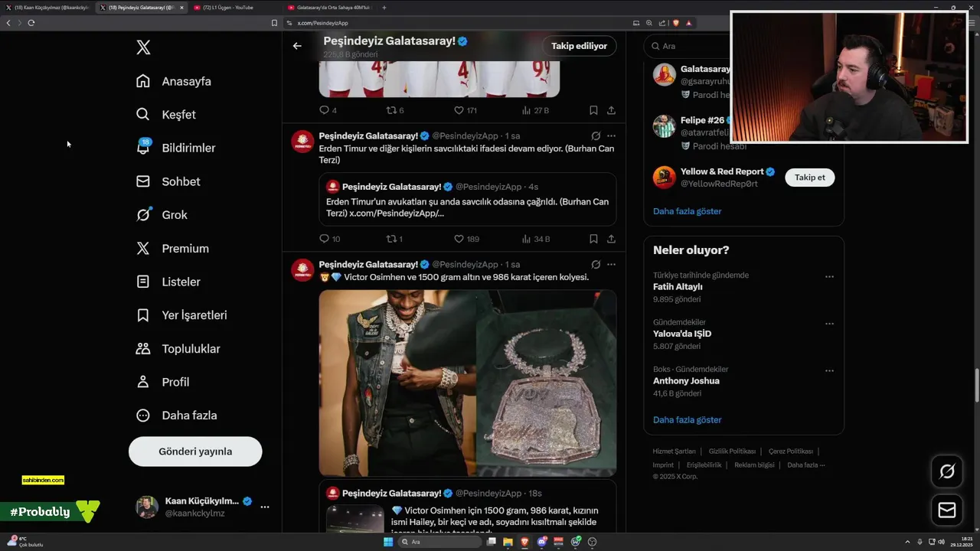Screen dimensions: 980x551
Task: Open the Osimhen portrait photo
Action: tap(397, 383)
